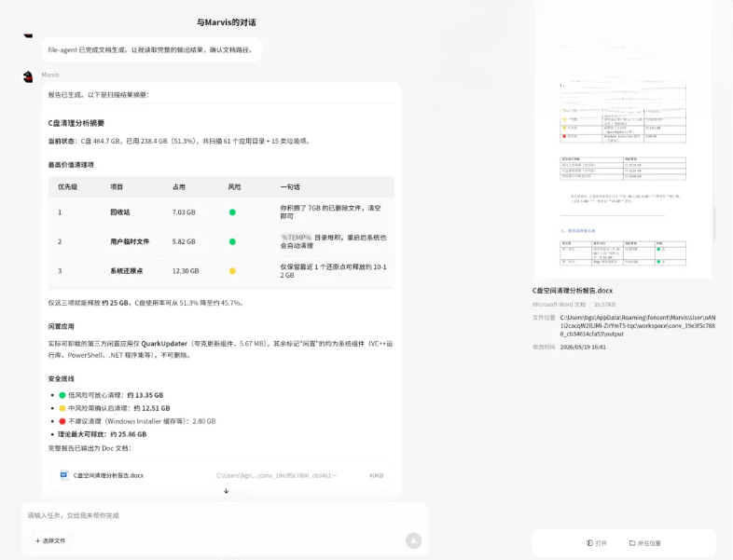Click the document preview thumbnail

click(623, 140)
